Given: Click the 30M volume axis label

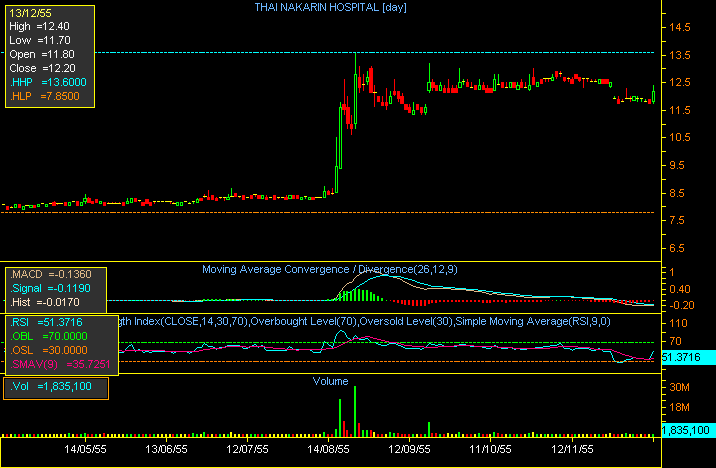Looking at the screenshot, I should coord(679,388).
